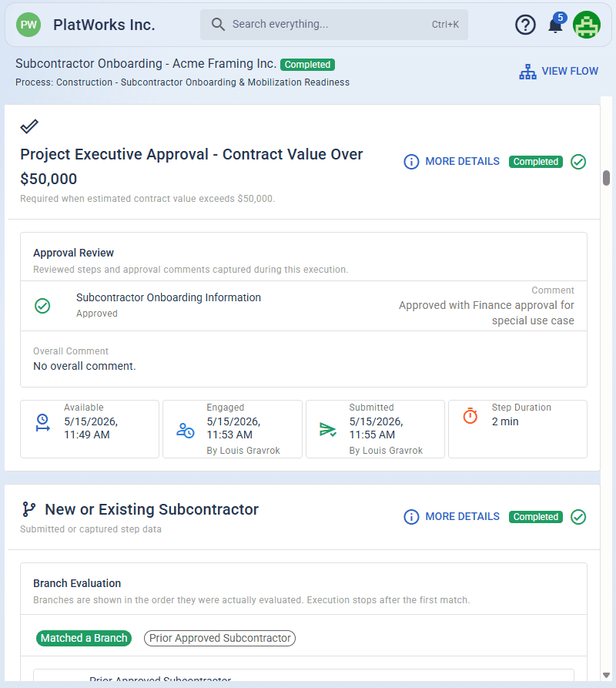Click Project Executive Approval step heading
The height and width of the screenshot is (688, 616).
point(192,166)
